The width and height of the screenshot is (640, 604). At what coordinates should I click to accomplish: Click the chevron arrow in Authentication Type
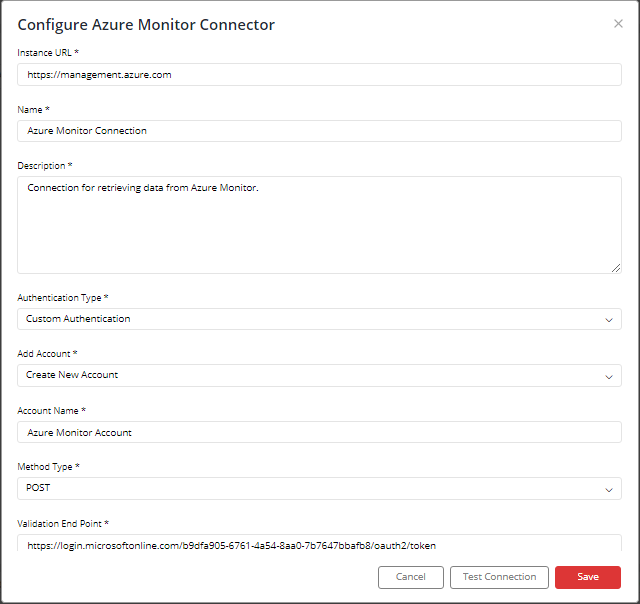coord(609,320)
